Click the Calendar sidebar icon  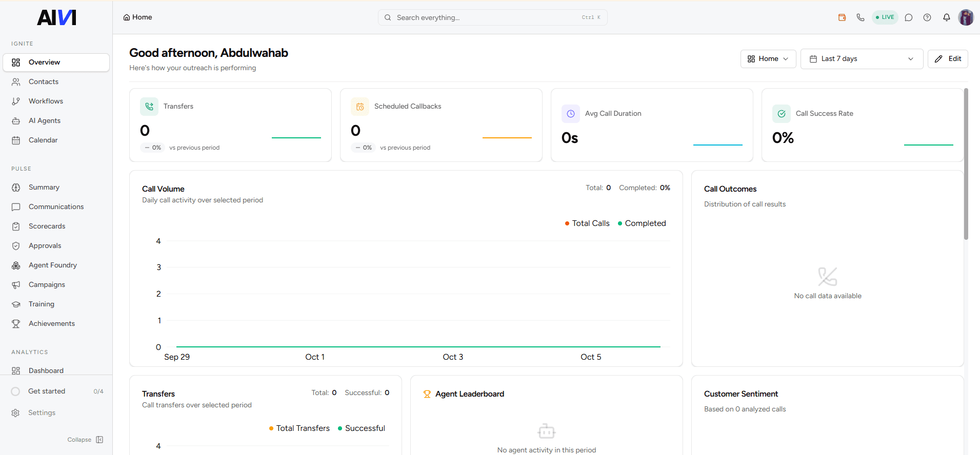coord(16,140)
